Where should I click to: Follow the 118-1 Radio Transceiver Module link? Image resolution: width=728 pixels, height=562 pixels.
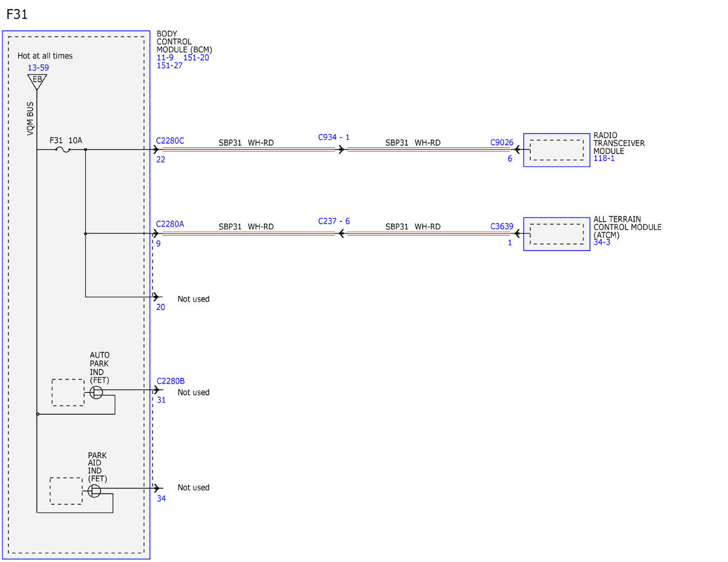[x=604, y=159]
